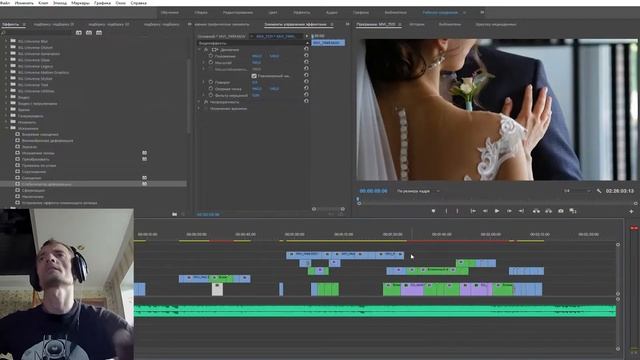Viewport: 640px width, 360px height.
Task: Switch to the История panel tab
Action: (417, 24)
